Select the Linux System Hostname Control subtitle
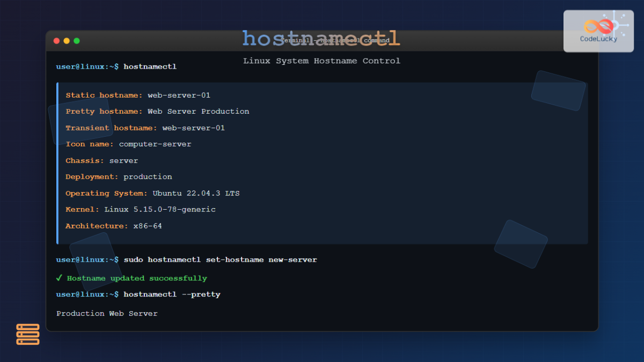The width and height of the screenshot is (644, 362). tap(321, 61)
